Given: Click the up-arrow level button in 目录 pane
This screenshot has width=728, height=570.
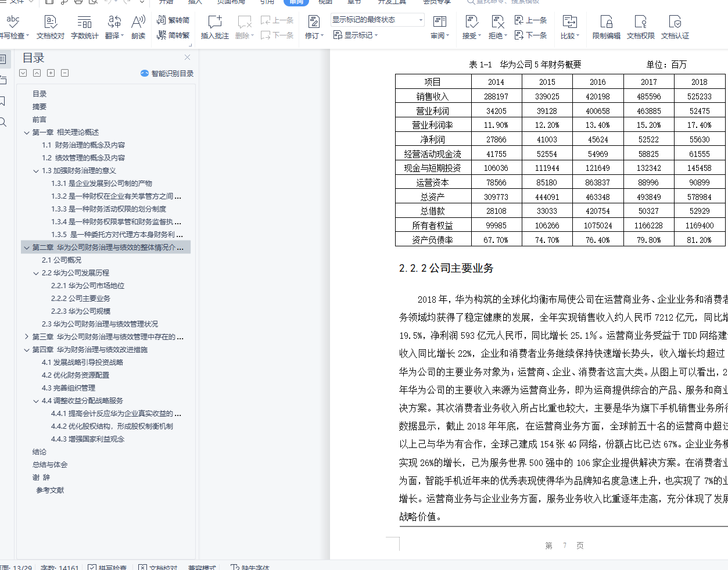Looking at the screenshot, I should tap(37, 73).
